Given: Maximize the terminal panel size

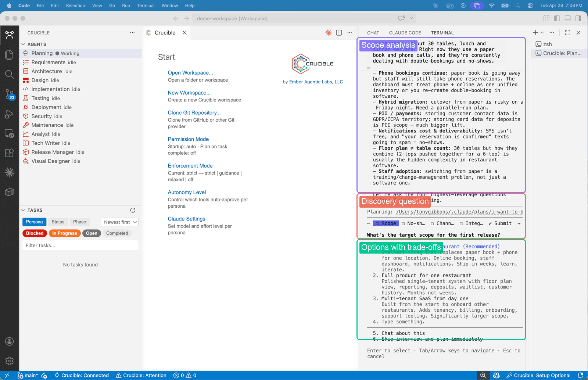Looking at the screenshot, I should pos(568,33).
